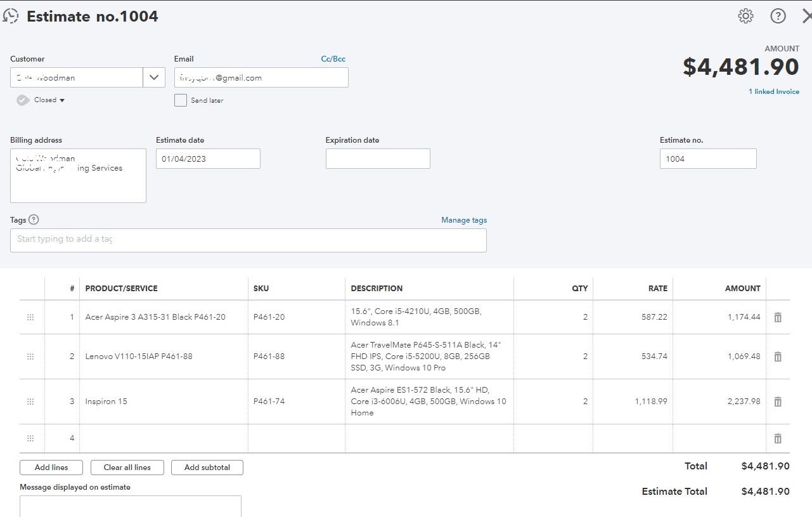812x517 pixels.
Task: Delete the Inspiron 15 line item
Action: pos(778,402)
